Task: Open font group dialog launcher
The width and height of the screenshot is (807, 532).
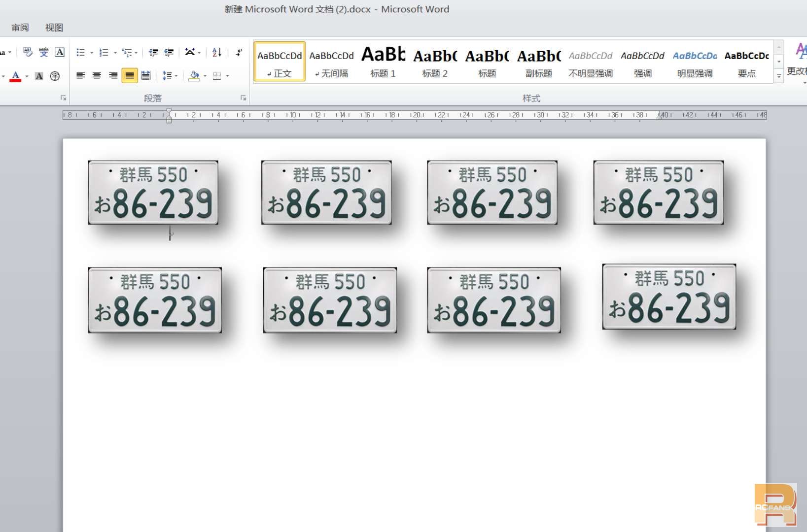Action: click(x=63, y=98)
